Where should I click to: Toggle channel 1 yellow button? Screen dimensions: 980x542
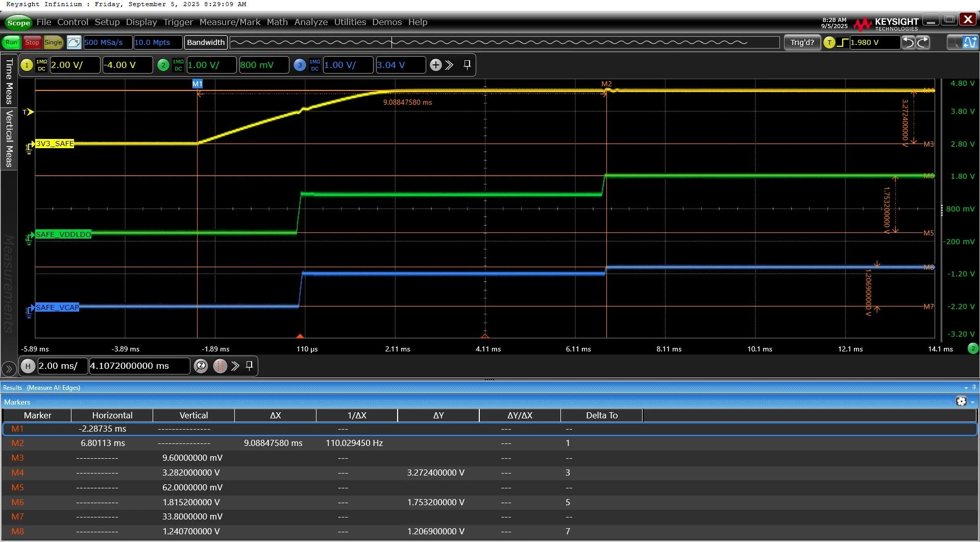click(x=27, y=65)
